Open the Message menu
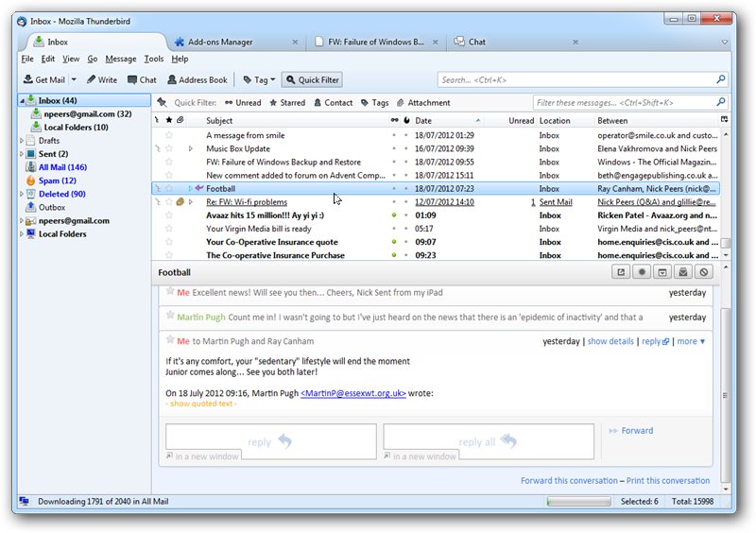This screenshot has width=756, height=533. [x=121, y=59]
